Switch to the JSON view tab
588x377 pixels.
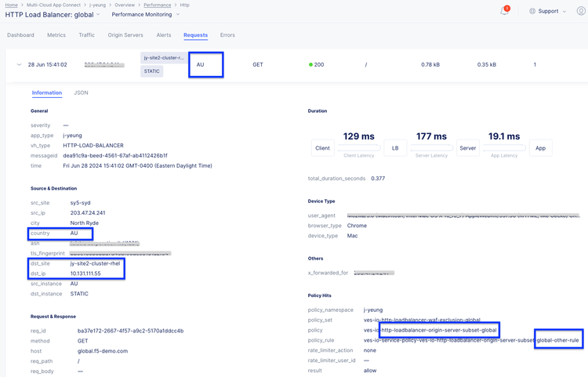tap(81, 92)
